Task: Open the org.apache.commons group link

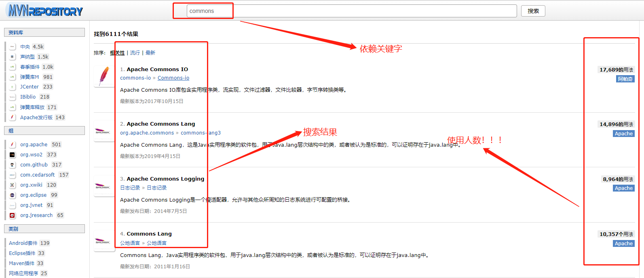Action: (x=147, y=133)
